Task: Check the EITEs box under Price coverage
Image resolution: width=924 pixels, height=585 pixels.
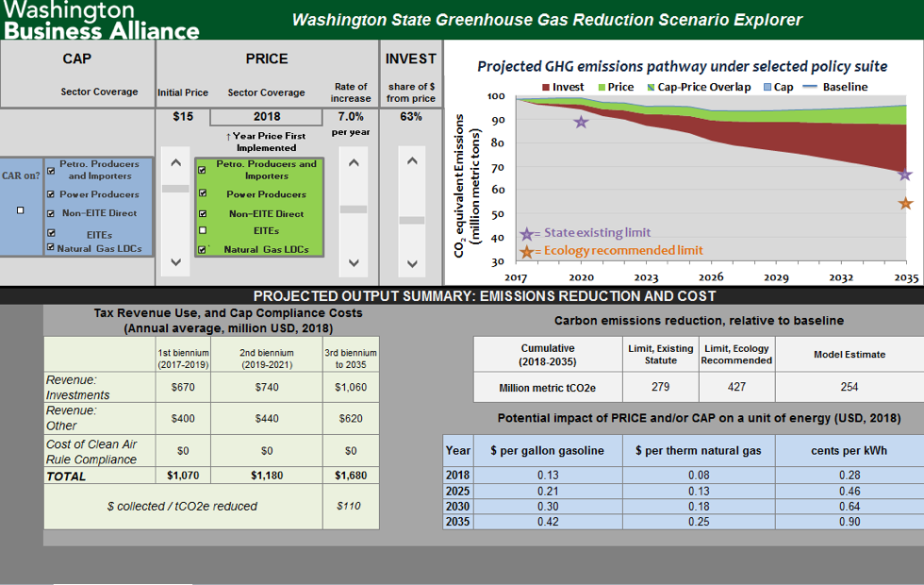Action: [x=202, y=230]
